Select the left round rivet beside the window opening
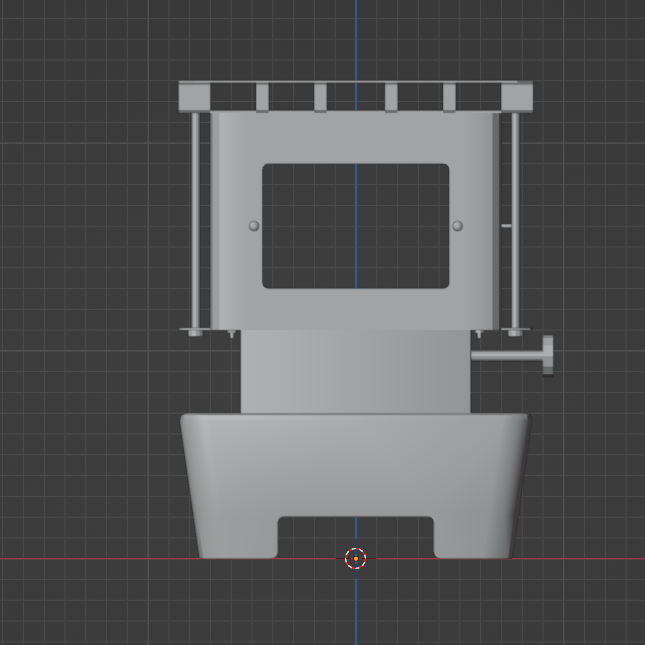 254,226
